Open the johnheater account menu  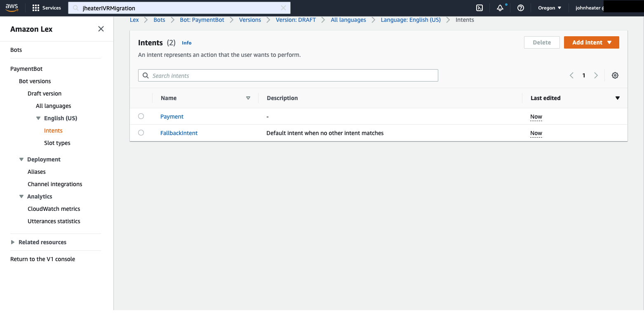click(x=590, y=8)
